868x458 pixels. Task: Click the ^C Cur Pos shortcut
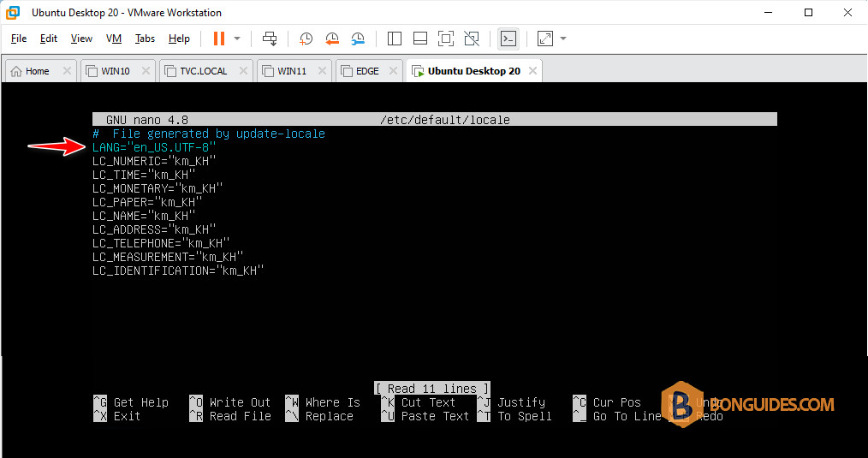coord(607,402)
